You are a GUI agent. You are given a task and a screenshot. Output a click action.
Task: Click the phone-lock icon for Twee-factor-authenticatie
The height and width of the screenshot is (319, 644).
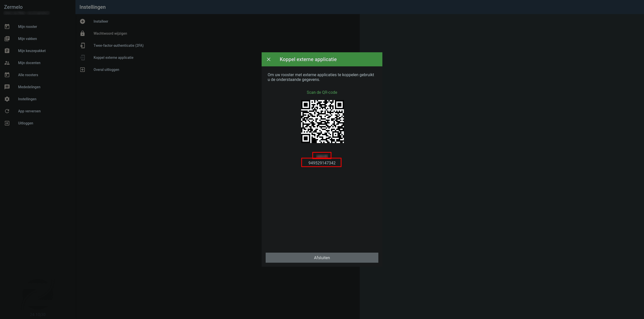[83, 45]
